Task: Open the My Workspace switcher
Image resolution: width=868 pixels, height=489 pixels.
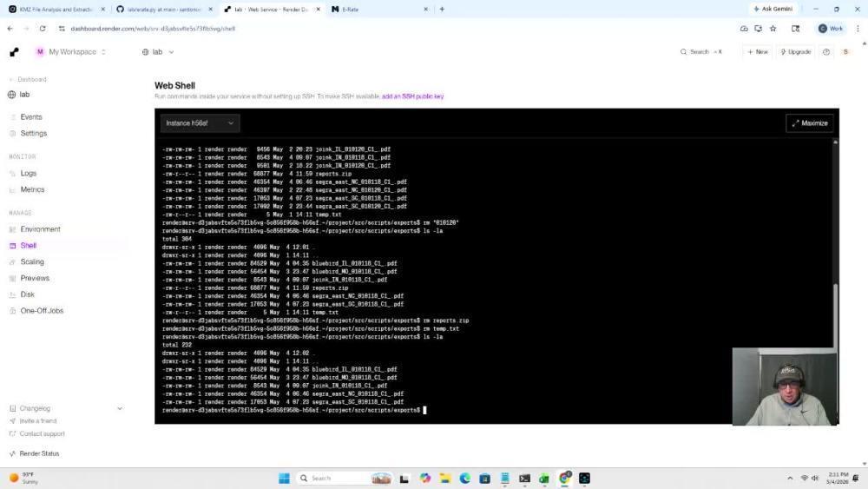Action: click(71, 52)
